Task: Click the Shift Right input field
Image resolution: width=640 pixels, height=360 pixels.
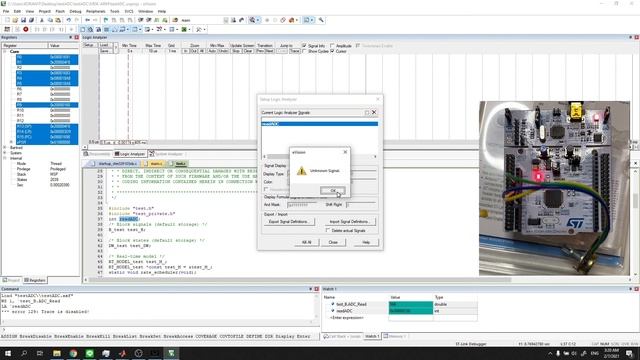Action: [x=361, y=204]
